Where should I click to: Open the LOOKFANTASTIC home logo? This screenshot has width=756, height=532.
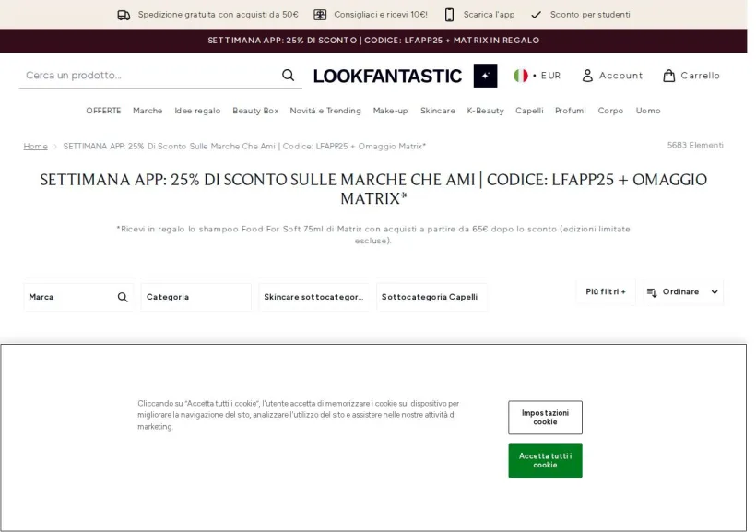pyautogui.click(x=387, y=77)
